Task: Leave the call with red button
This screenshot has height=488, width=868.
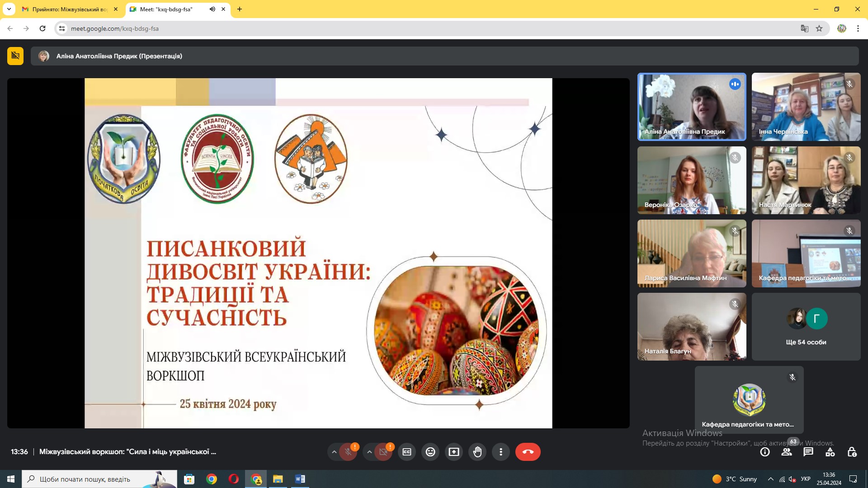Action: pyautogui.click(x=528, y=452)
